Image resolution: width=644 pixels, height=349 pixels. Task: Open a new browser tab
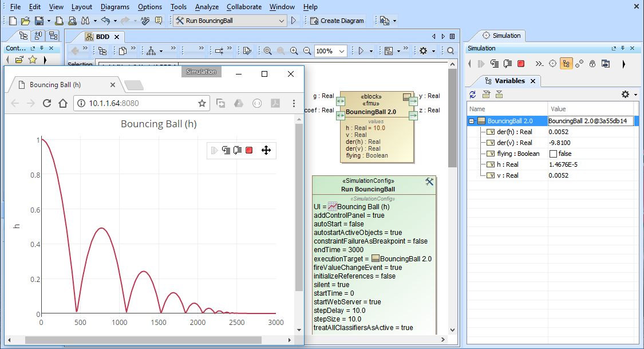[x=134, y=85]
